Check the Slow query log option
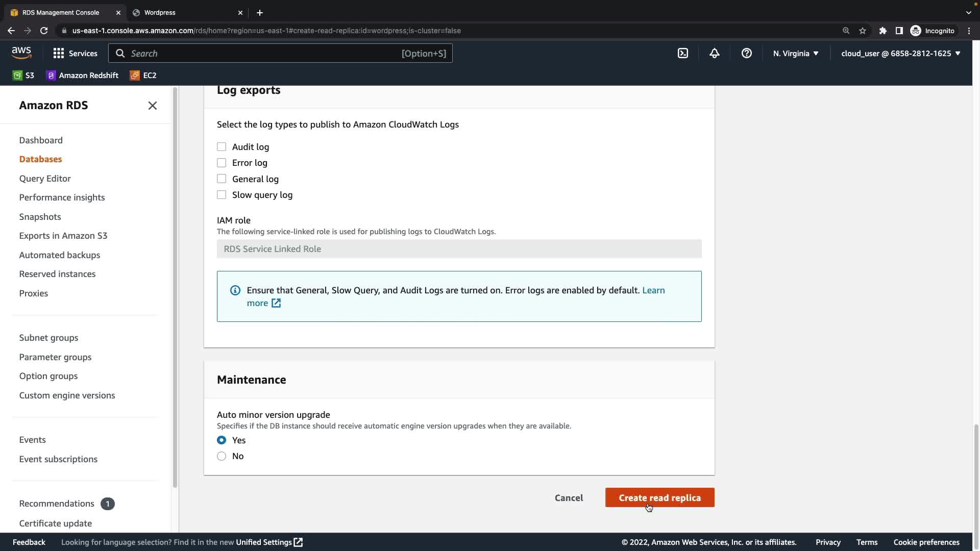 pos(222,195)
